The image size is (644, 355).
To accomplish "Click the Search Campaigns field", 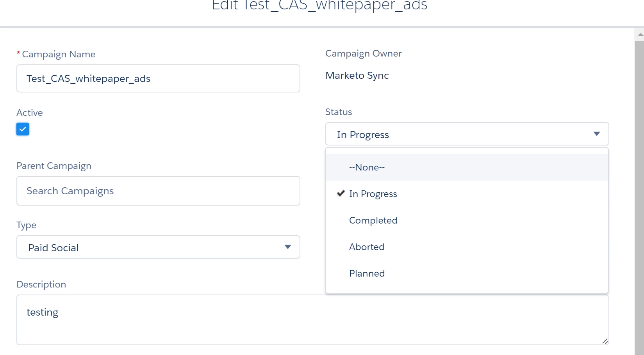I will pos(158,191).
